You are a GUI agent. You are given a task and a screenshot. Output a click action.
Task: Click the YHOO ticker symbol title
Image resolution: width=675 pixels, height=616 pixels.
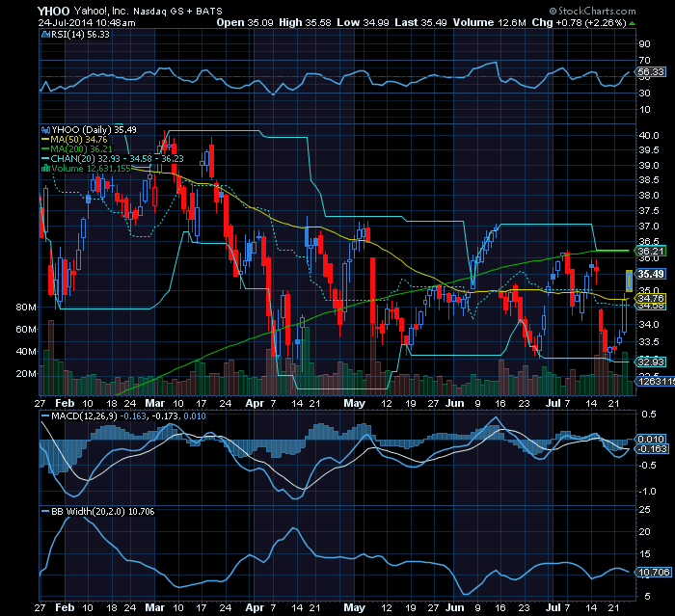53,11
